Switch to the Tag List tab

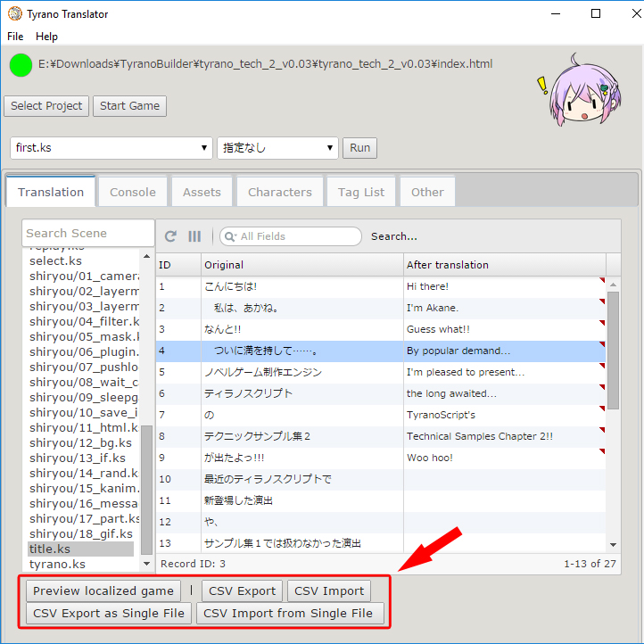(361, 192)
